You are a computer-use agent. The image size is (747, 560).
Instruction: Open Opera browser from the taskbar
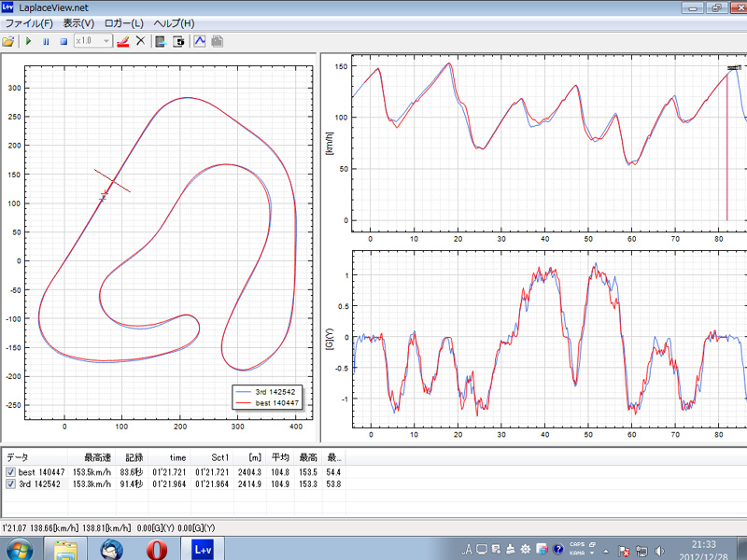[x=157, y=550]
